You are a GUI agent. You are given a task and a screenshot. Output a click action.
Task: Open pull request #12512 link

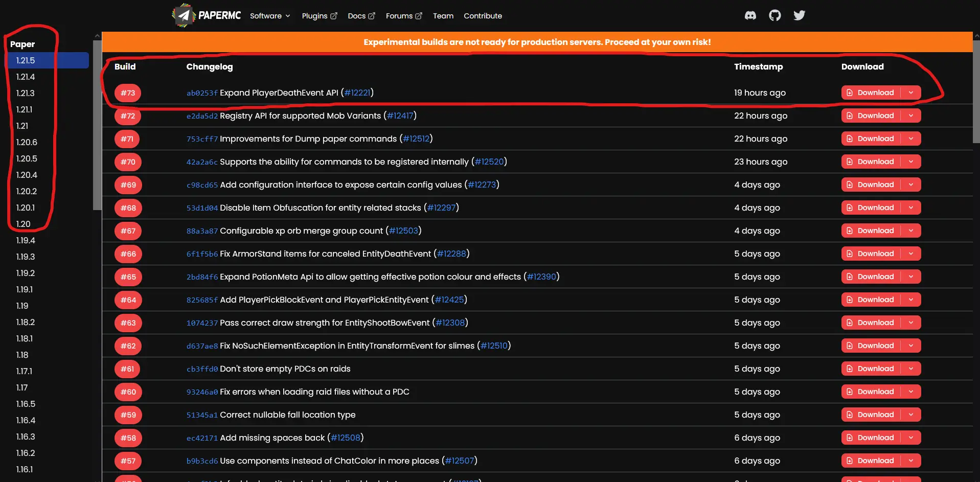click(x=416, y=139)
